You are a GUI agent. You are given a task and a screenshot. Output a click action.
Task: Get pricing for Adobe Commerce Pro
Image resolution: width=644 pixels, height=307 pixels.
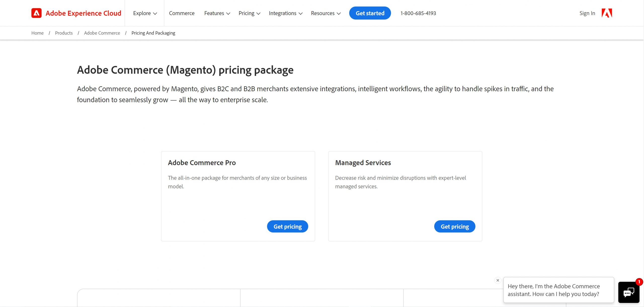287,226
